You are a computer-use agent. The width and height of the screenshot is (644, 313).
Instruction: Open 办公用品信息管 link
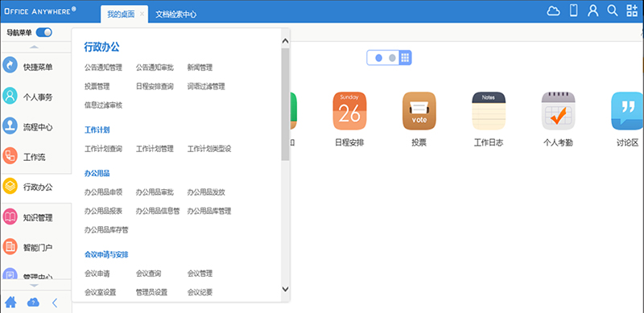(158, 211)
